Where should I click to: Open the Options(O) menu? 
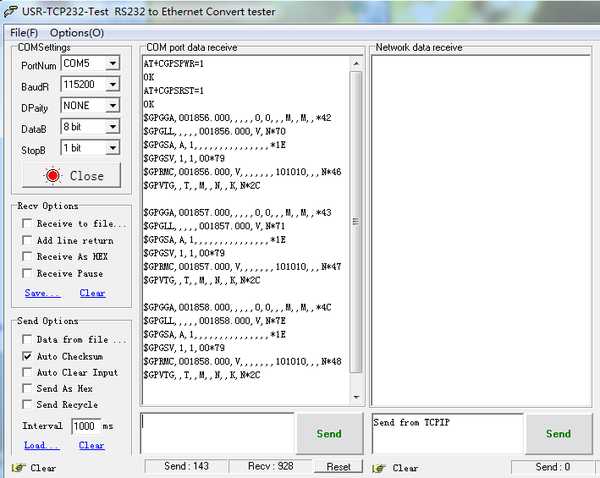click(77, 33)
